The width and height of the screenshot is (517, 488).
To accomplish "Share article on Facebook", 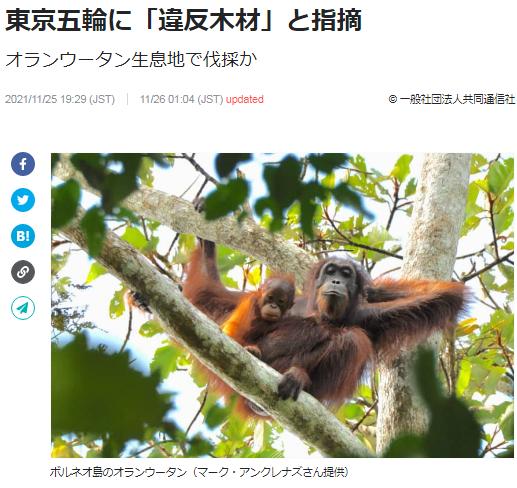I will pyautogui.click(x=23, y=164).
